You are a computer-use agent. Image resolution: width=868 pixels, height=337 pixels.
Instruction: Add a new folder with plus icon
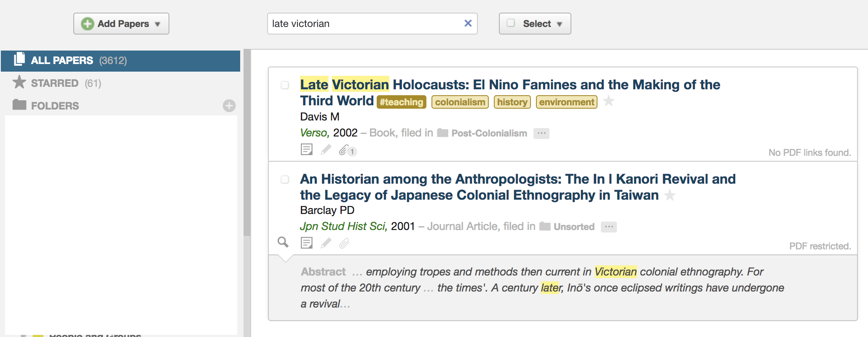(x=229, y=106)
